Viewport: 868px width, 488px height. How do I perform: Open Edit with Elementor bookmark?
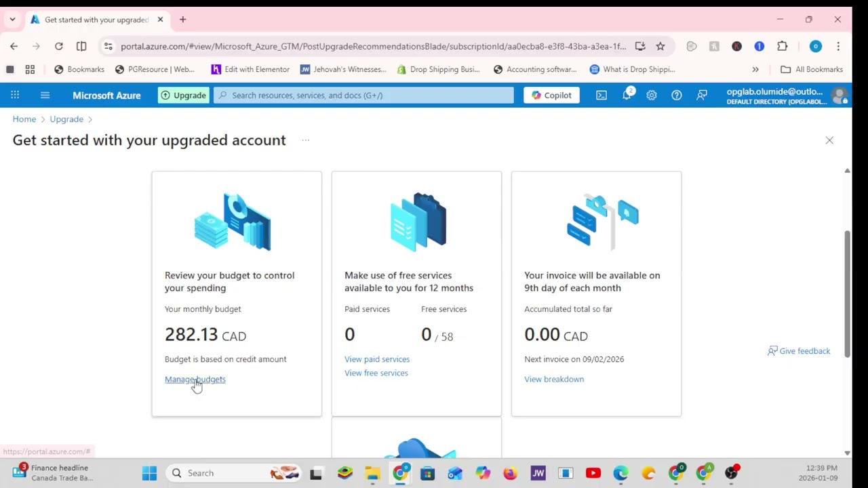[250, 69]
